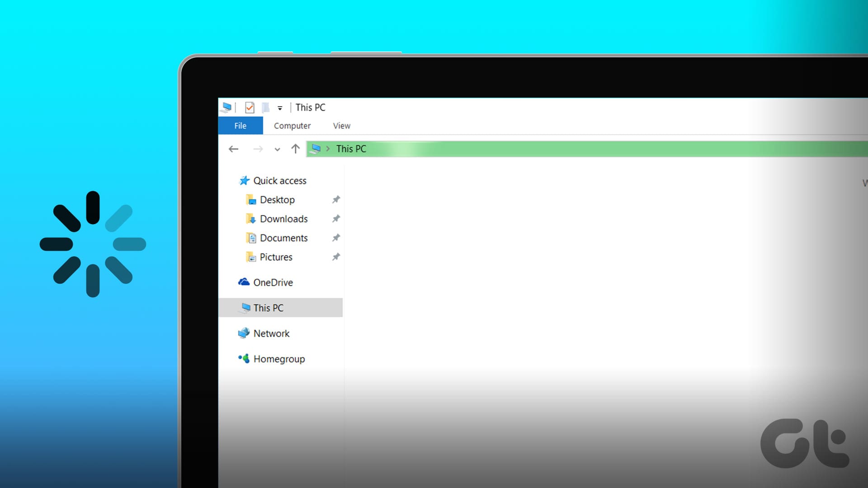Click the OneDrive cloud icon
Screen dimensions: 868x488
(244, 282)
